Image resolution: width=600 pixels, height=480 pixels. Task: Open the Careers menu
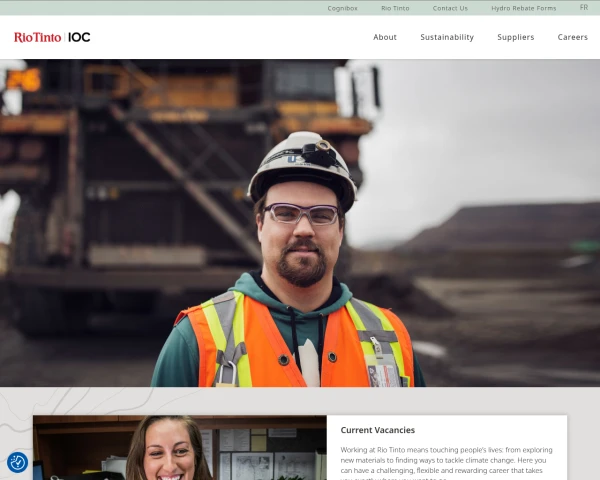572,37
